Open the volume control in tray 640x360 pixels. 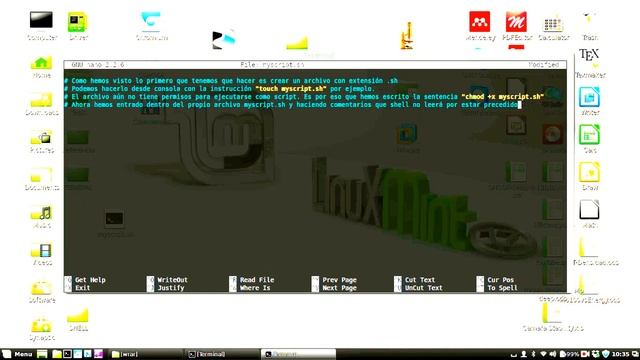553,354
